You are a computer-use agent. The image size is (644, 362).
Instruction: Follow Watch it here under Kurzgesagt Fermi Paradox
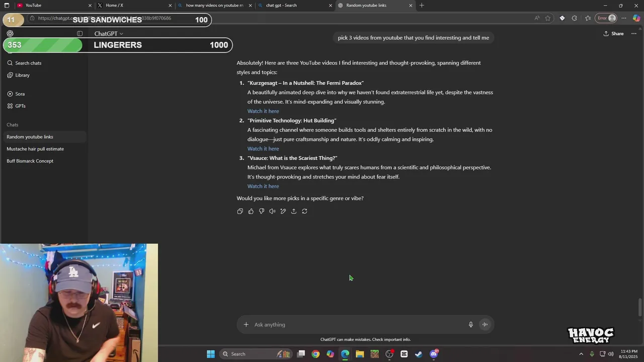(263, 111)
